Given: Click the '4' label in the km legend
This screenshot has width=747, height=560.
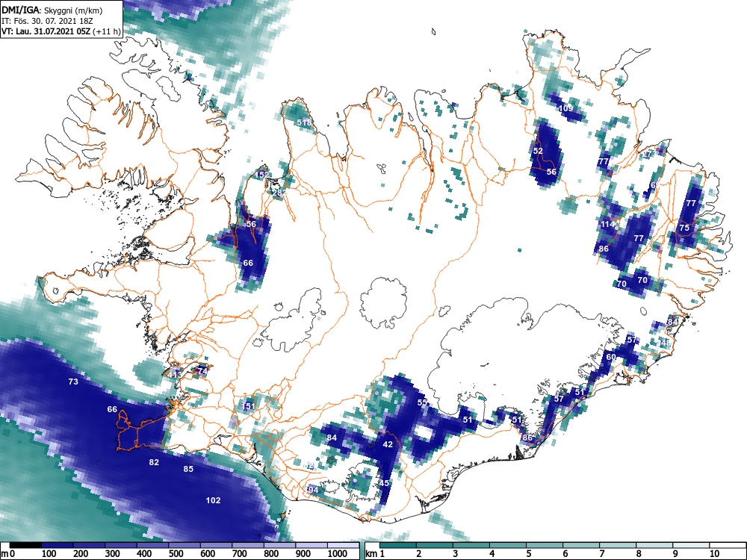Looking at the screenshot, I should click(x=492, y=554).
